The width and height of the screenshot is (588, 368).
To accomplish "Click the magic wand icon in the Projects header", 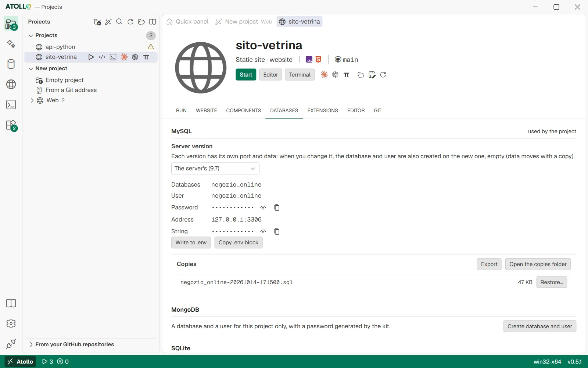I will click(108, 22).
